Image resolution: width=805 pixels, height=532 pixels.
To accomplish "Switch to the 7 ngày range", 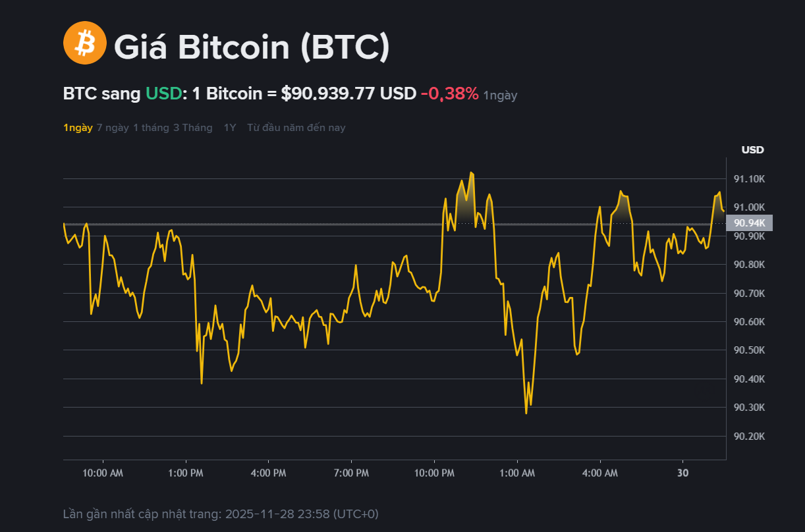I will click(x=113, y=128).
